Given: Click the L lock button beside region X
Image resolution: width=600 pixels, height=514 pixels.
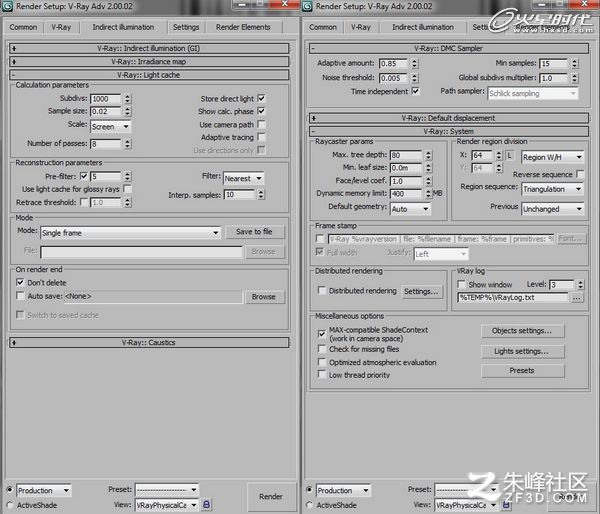Looking at the screenshot, I should (510, 155).
